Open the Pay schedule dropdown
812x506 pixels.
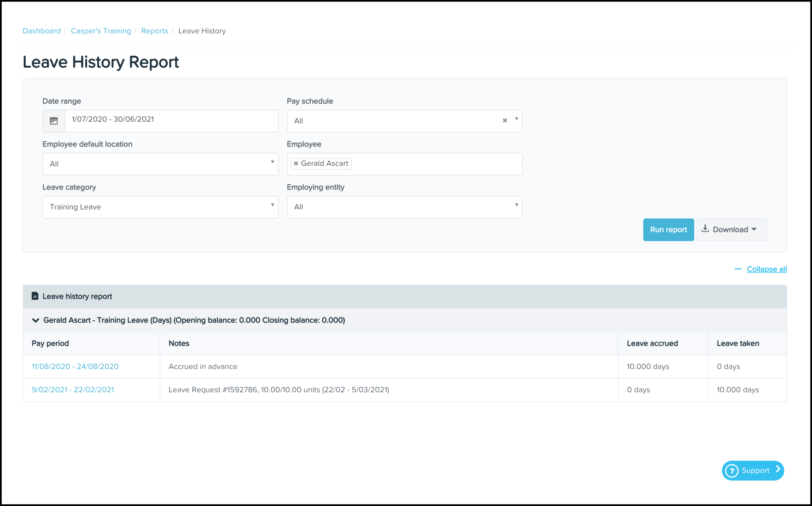(x=516, y=119)
